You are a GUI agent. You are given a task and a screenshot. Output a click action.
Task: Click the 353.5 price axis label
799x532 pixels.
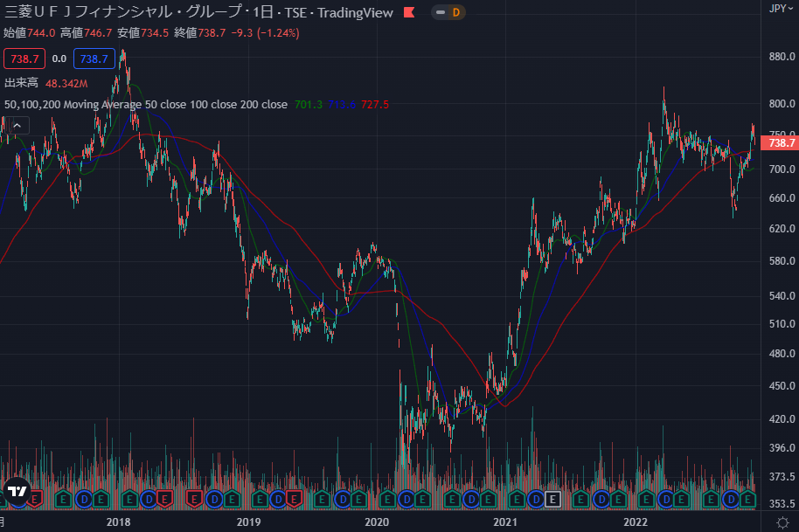click(x=782, y=503)
